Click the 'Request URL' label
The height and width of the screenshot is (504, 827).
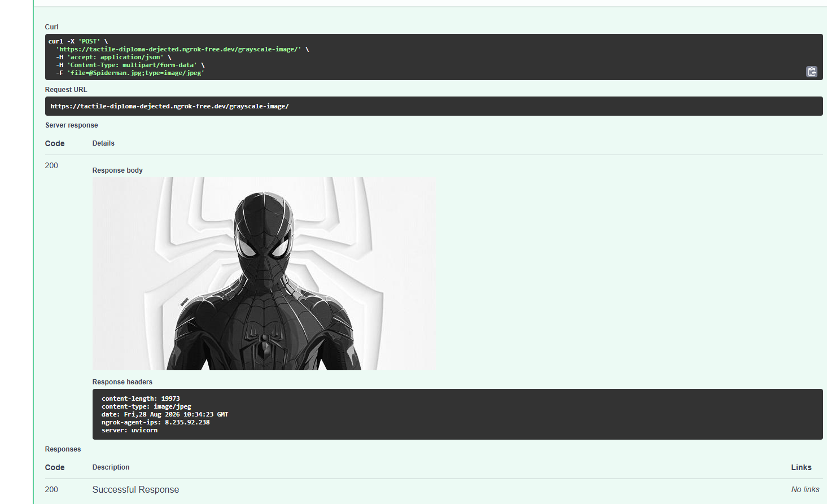(x=66, y=90)
